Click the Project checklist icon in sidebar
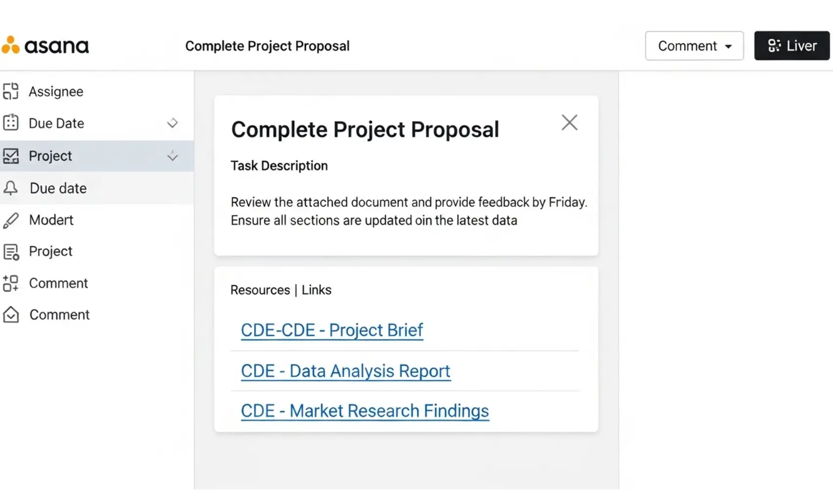This screenshot has width=833, height=504. tap(11, 155)
